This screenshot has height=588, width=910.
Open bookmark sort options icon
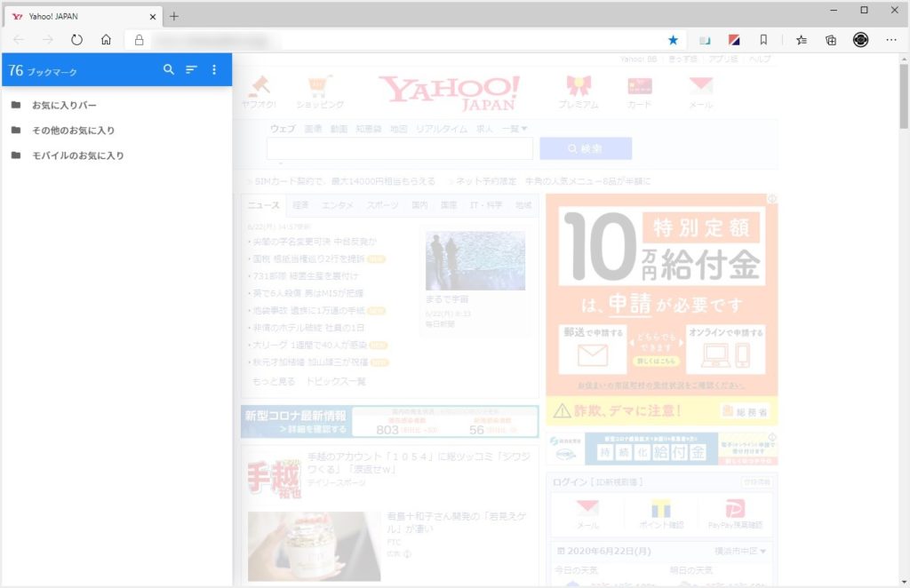[191, 69]
